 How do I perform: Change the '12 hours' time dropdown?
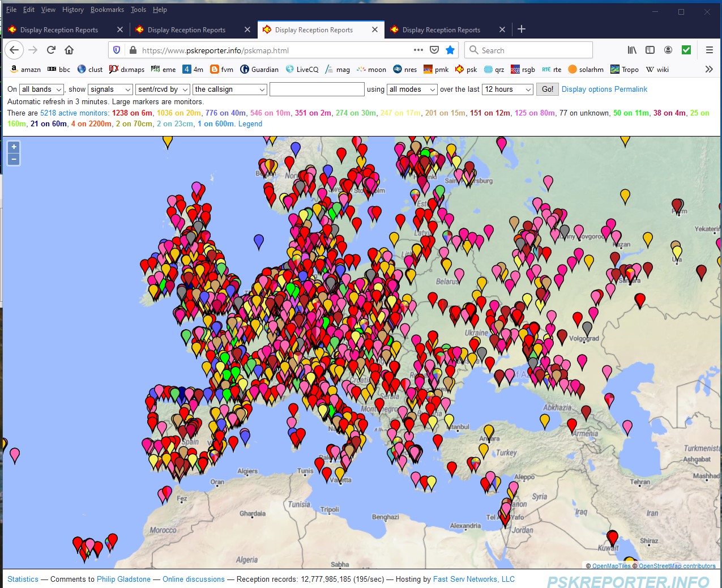[507, 89]
